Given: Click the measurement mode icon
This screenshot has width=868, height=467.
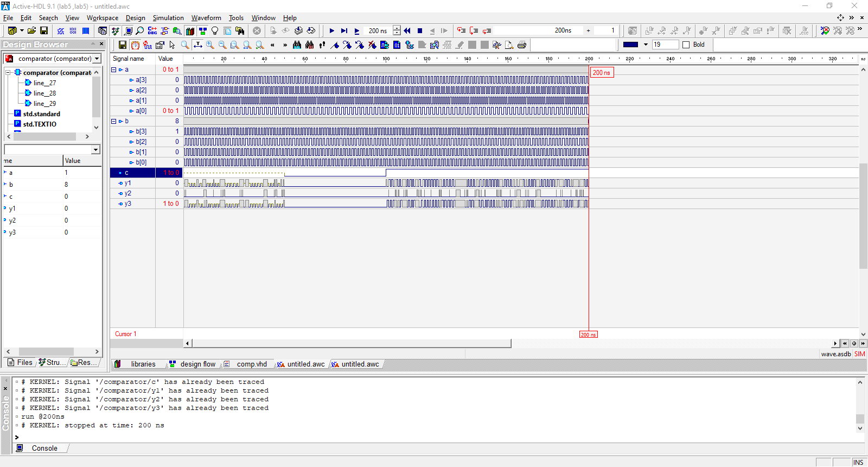Looking at the screenshot, I should pyautogui.click(x=198, y=45).
